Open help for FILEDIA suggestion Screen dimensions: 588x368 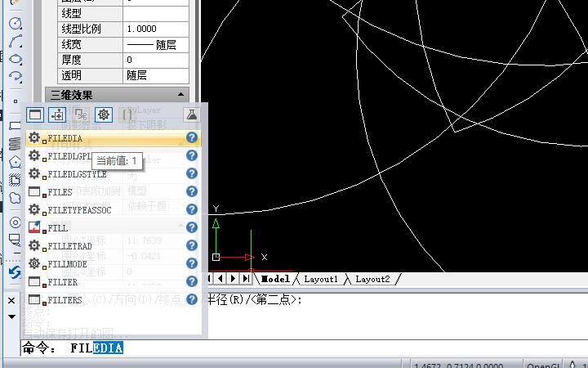(x=192, y=138)
